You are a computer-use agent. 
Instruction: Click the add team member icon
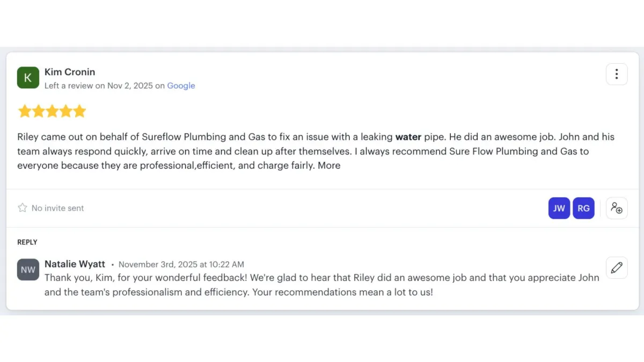617,208
